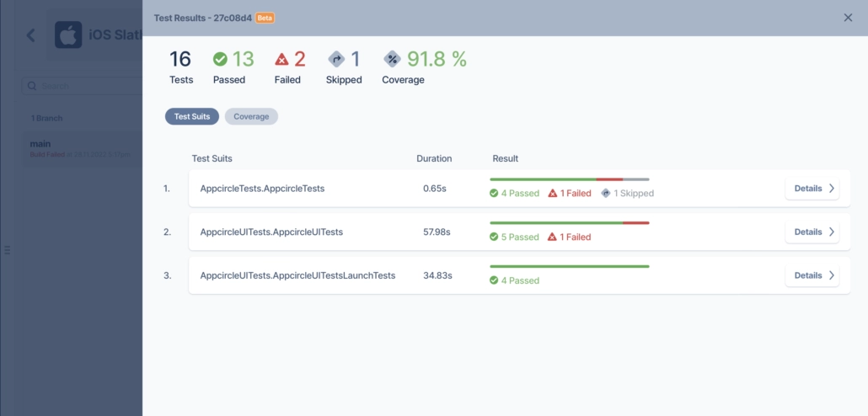Click the Apple iOS app icon
The image size is (868, 416).
click(x=68, y=35)
